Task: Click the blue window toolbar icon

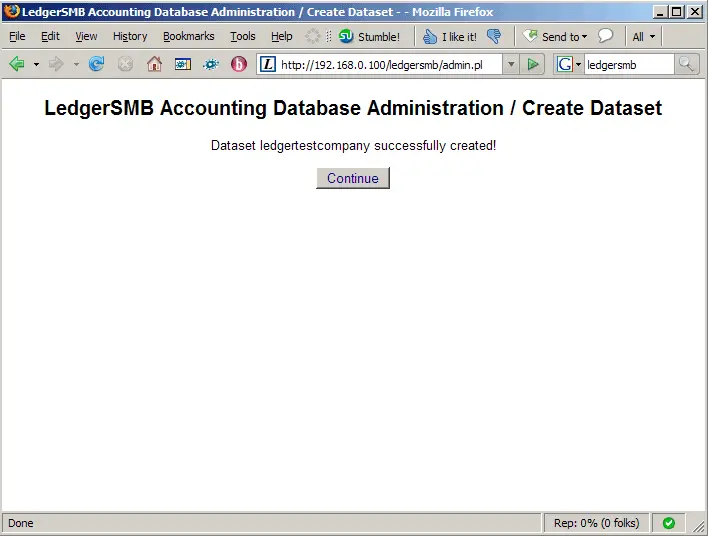Action: point(182,65)
